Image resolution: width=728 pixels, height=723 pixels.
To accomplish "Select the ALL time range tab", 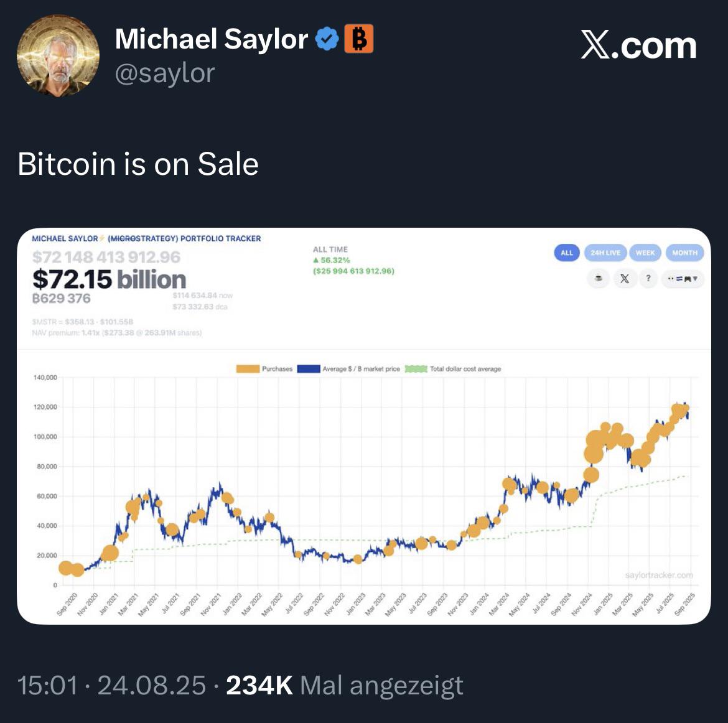I will (566, 253).
